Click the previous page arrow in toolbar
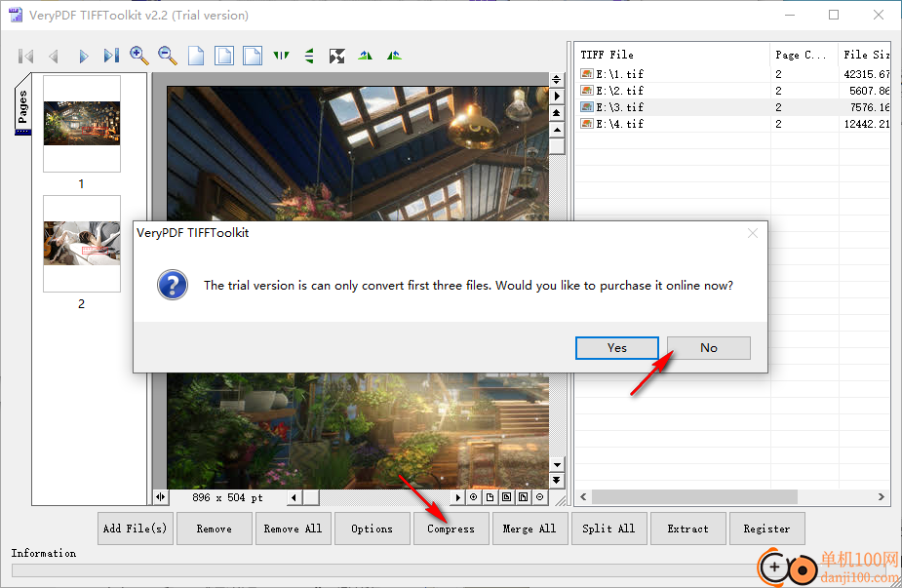The image size is (902, 588). [x=54, y=56]
